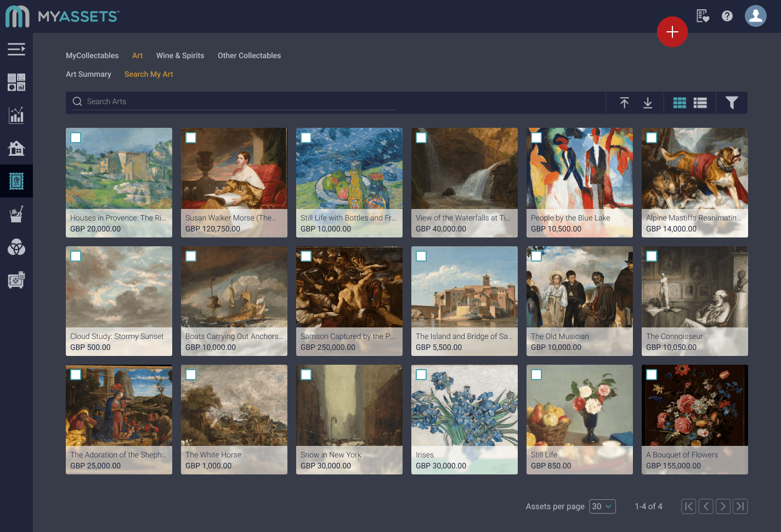781x532 pixels.
Task: Switch to grid view
Action: coord(680,103)
